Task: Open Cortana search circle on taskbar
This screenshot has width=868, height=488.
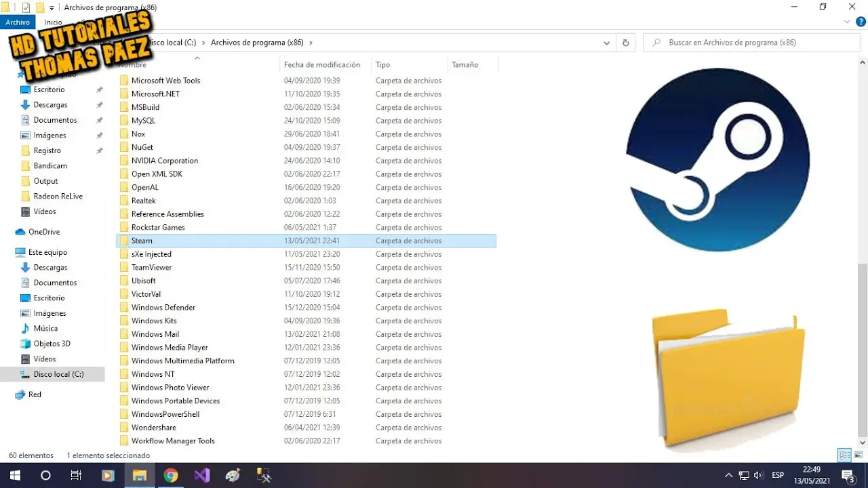Action: pos(45,475)
